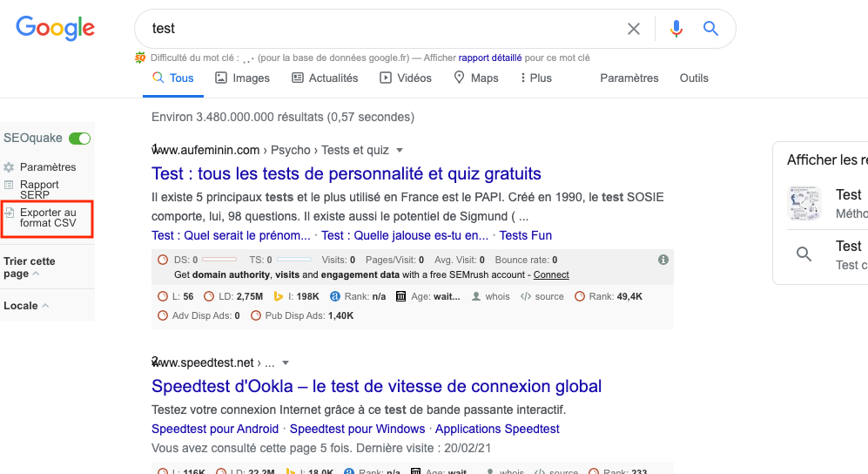The width and height of the screenshot is (868, 474).
Task: Click the Rapport SERP label in sidebar
Action: coord(39,189)
